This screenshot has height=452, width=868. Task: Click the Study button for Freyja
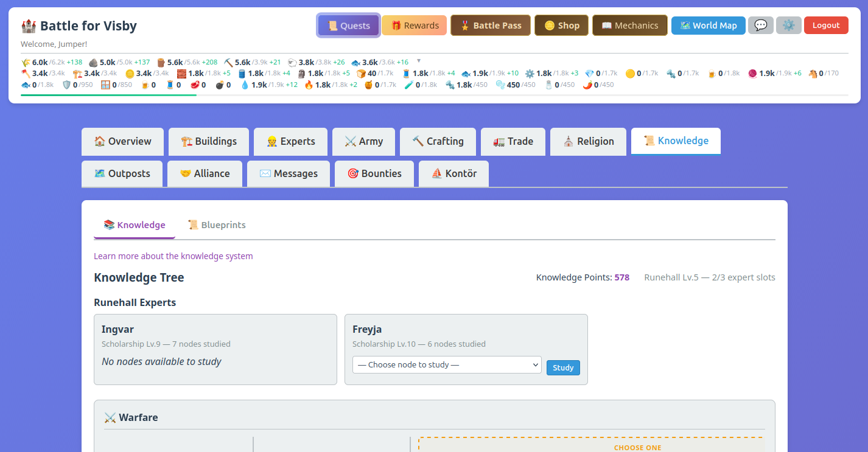pyautogui.click(x=563, y=367)
